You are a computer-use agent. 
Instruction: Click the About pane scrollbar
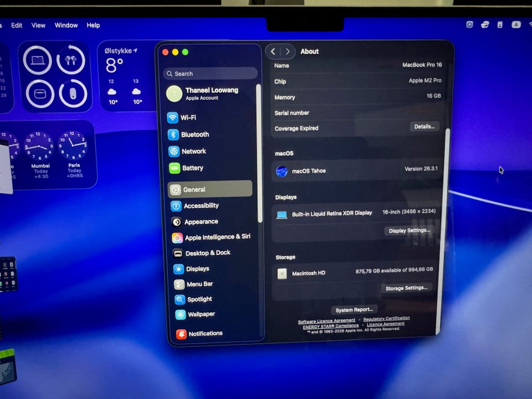point(444,231)
